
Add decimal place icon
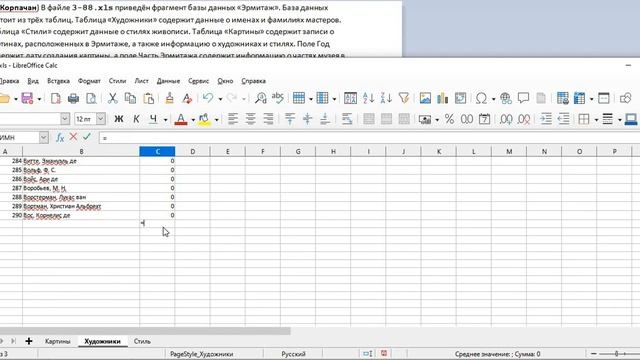506,119
